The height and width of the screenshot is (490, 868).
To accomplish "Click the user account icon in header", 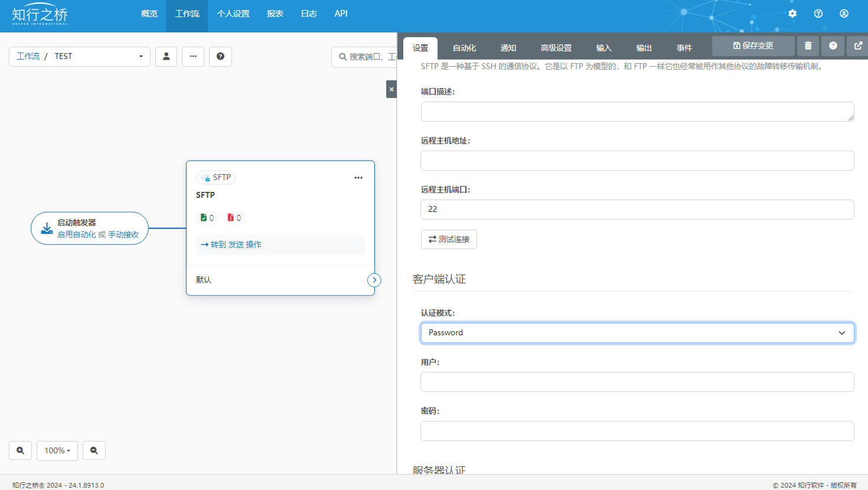I will [x=844, y=14].
